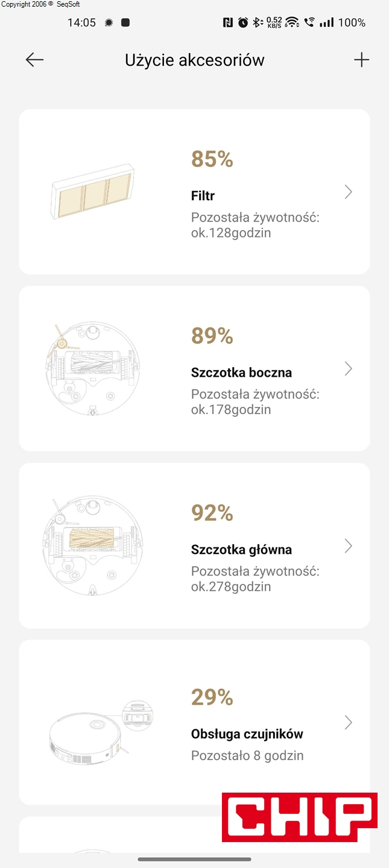Viewport: 389px width, 868px height.
Task: Open the Szczotka boczna label
Action: click(x=241, y=373)
